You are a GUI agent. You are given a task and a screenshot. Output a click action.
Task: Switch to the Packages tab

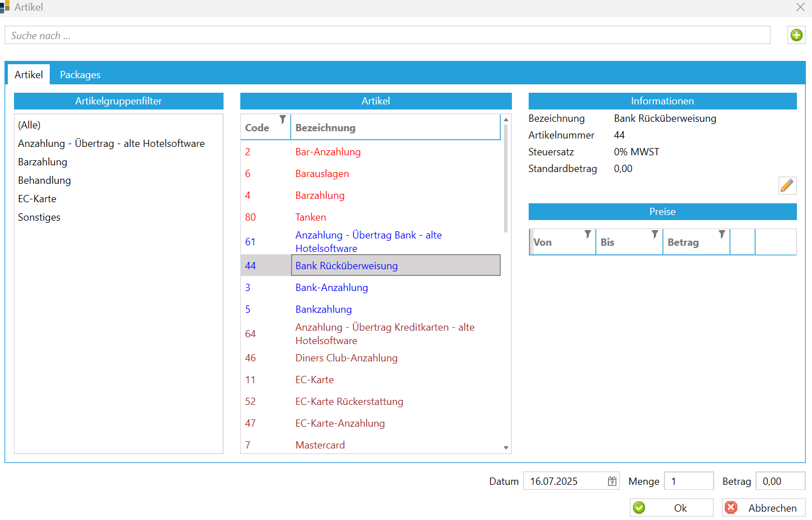click(x=80, y=74)
